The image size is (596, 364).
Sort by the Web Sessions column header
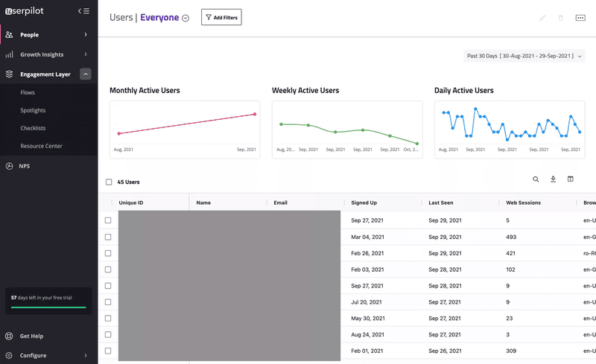coord(524,202)
